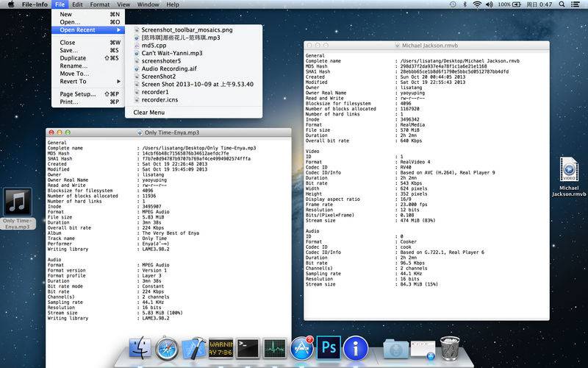
Task: Open Console warning app in Dock
Action: 221,348
